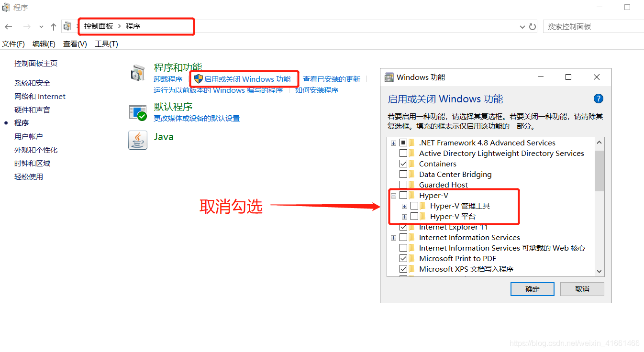Check Internet Information Services 可承载的 Web 核心
Viewport: 644px width, 352px height.
403,248
